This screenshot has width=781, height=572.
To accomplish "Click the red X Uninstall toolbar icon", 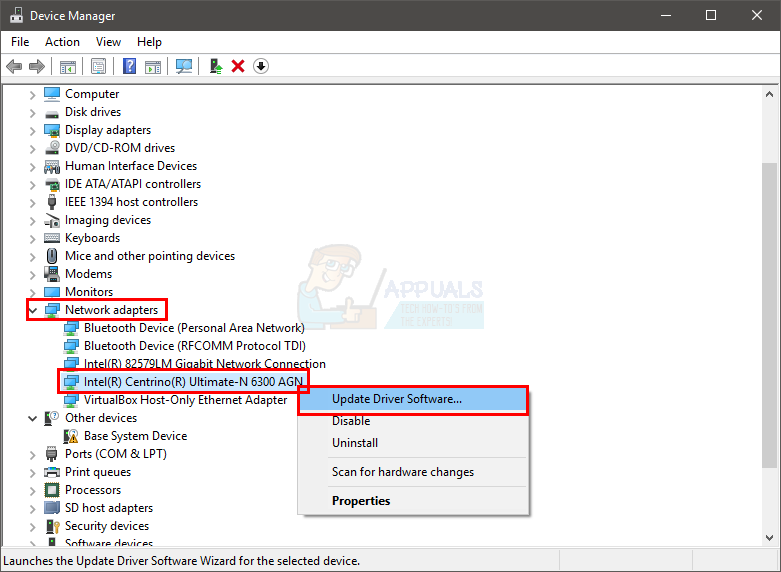I will [x=238, y=66].
